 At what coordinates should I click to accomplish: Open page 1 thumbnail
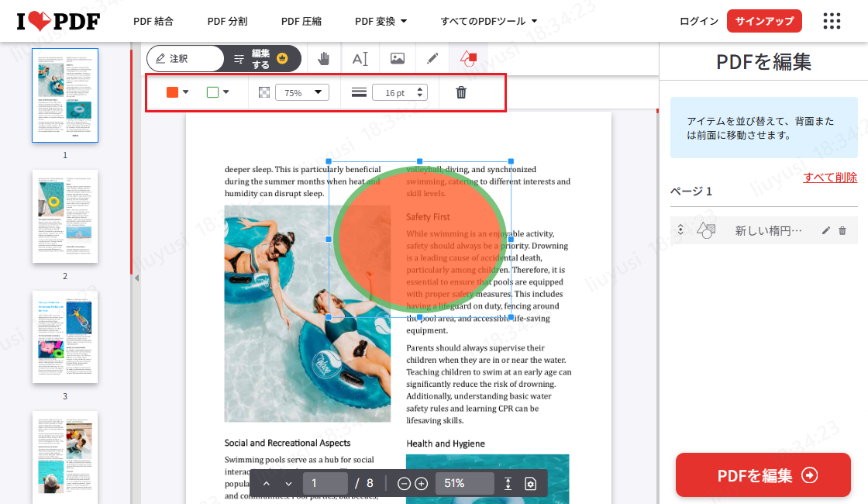click(65, 95)
